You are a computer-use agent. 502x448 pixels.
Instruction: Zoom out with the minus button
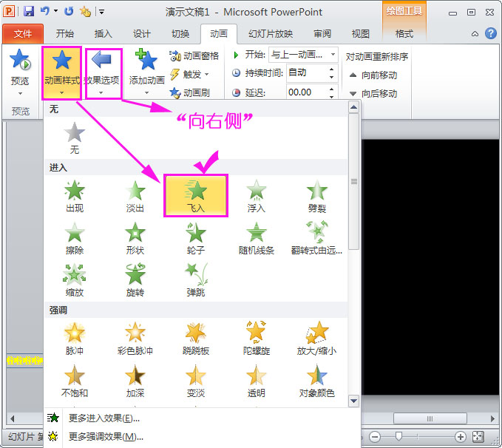375,436
